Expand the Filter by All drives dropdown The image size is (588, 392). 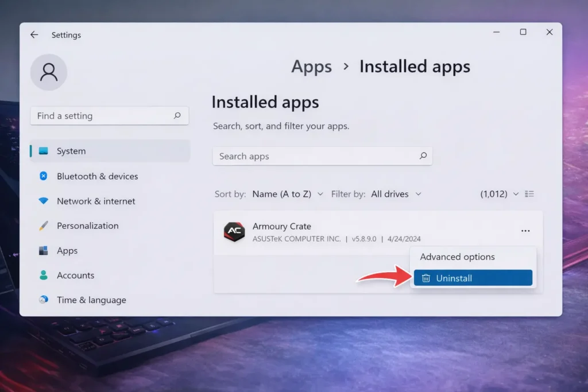(x=396, y=194)
